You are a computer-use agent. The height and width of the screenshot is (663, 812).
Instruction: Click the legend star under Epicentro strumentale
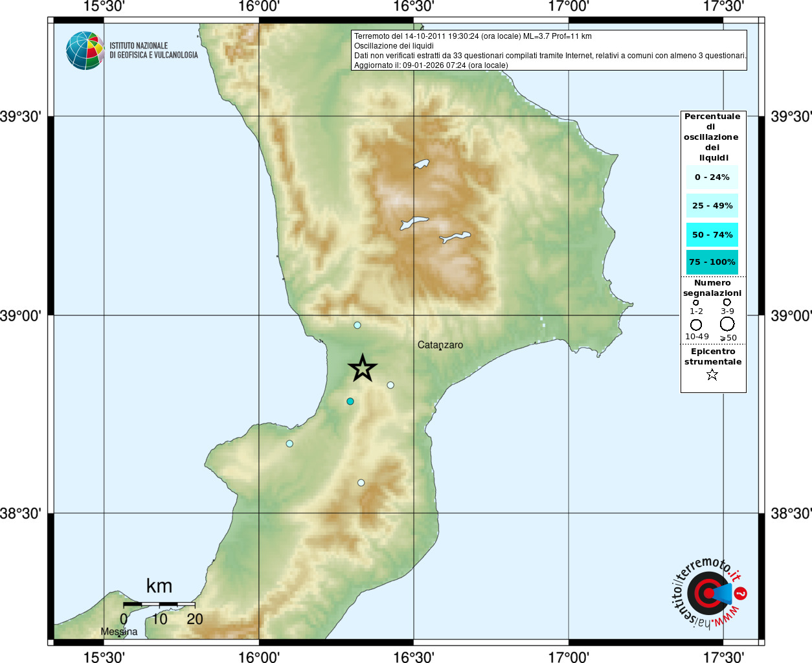712,374
